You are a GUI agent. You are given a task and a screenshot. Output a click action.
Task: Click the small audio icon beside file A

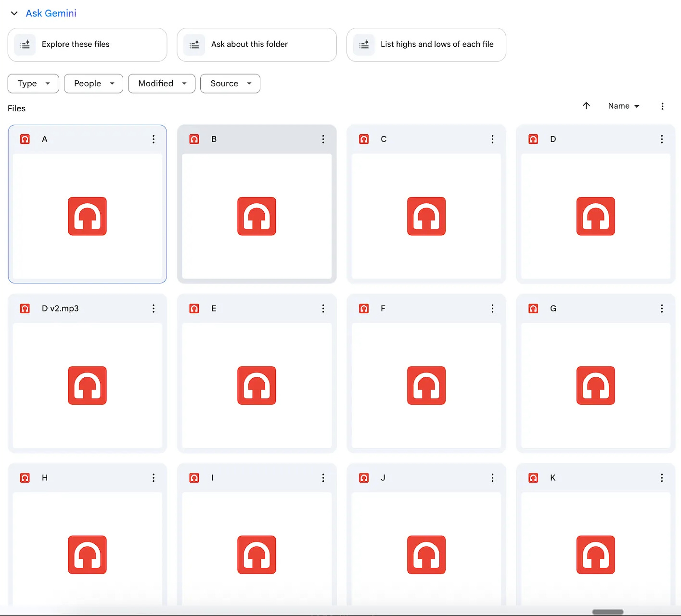25,139
